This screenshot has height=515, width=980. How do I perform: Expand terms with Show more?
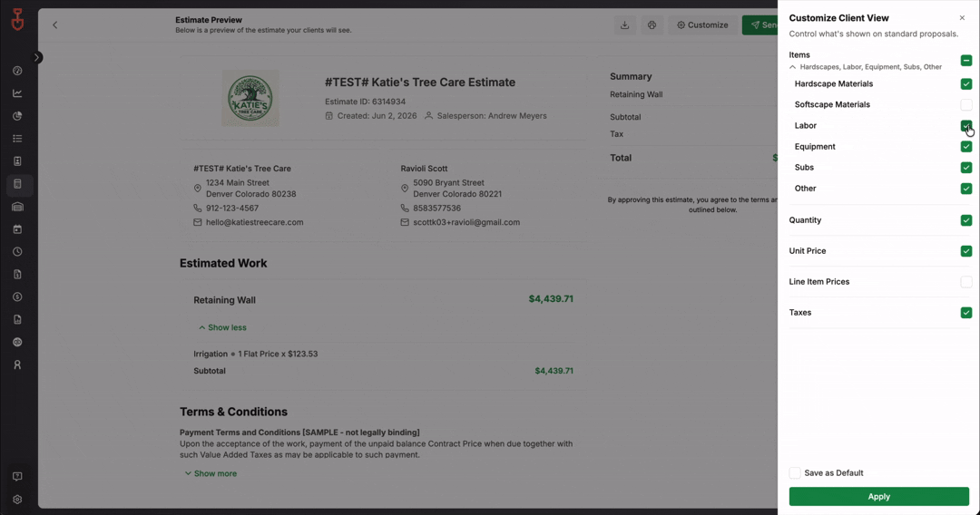(211, 474)
